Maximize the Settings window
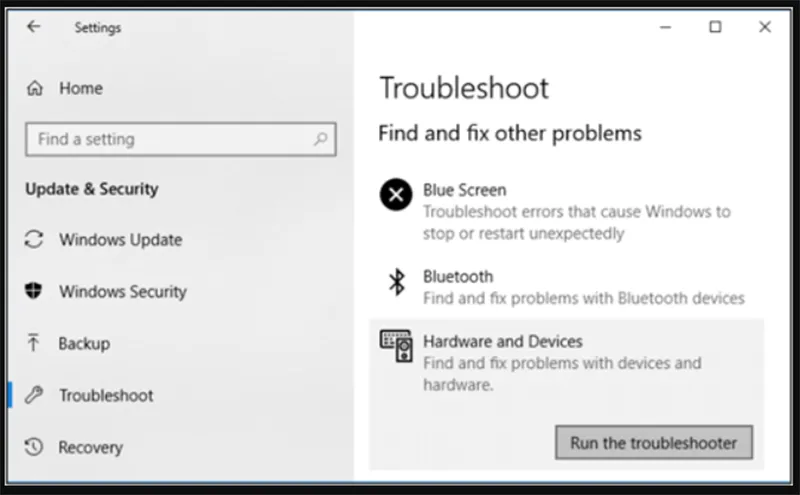Screen dimensions: 800x495 coord(715,27)
